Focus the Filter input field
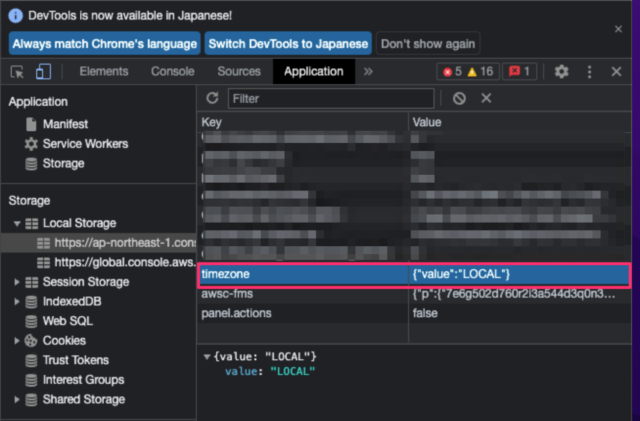This screenshot has width=640, height=421. click(331, 98)
